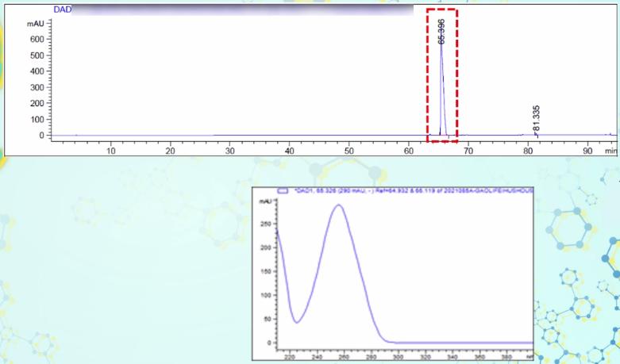The width and height of the screenshot is (620, 364).
Task: Click the 81.335 minor peak label
Action: tap(537, 118)
